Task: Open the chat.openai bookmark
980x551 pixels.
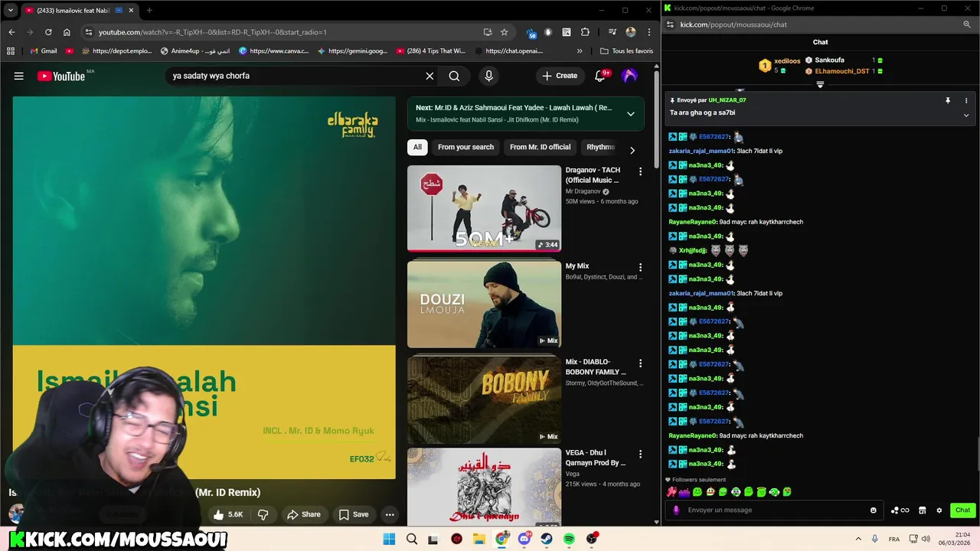Action: coord(508,51)
